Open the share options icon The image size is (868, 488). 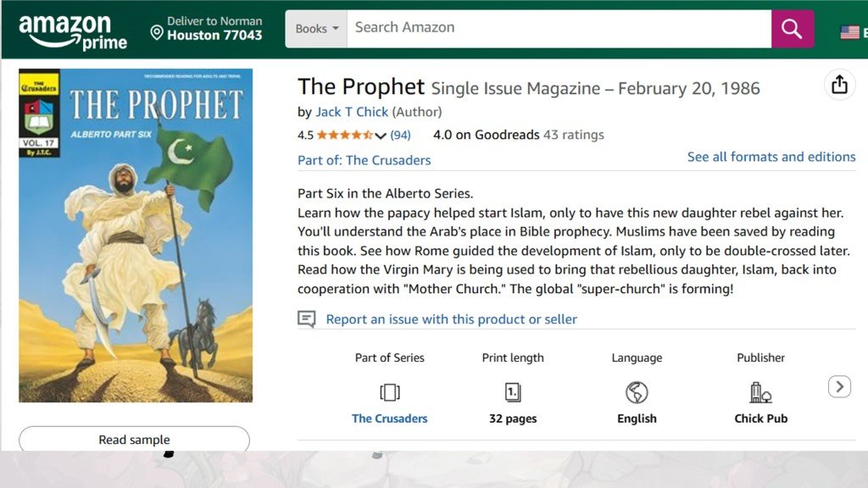[839, 85]
